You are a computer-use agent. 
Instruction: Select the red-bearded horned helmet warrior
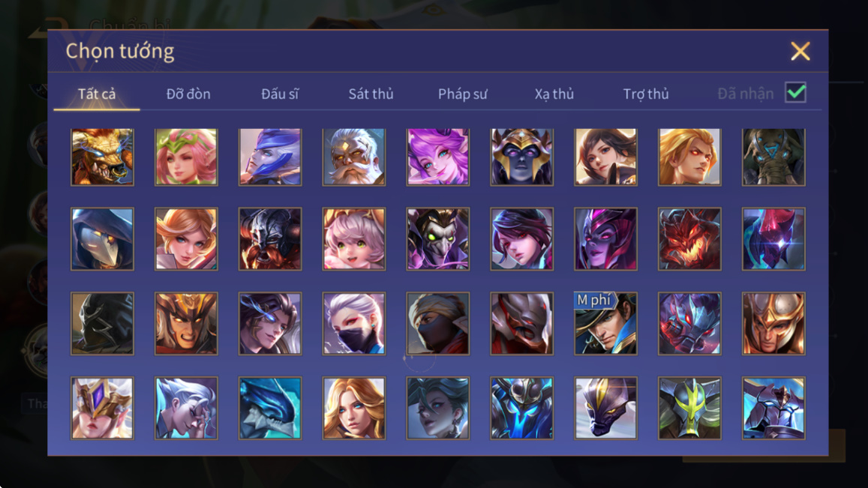click(x=270, y=239)
